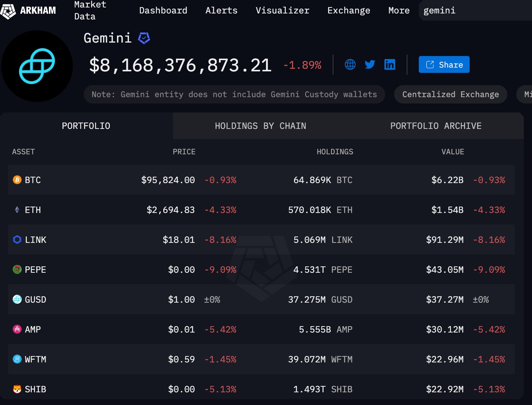Open the LINK asset link
Screen dimensions: 532x405
click(35, 240)
